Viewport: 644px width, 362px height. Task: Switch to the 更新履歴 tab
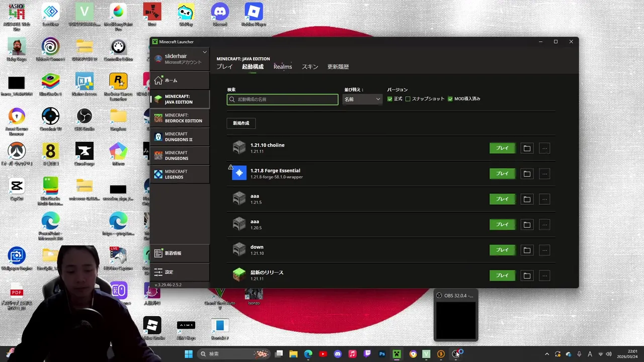[338, 67]
